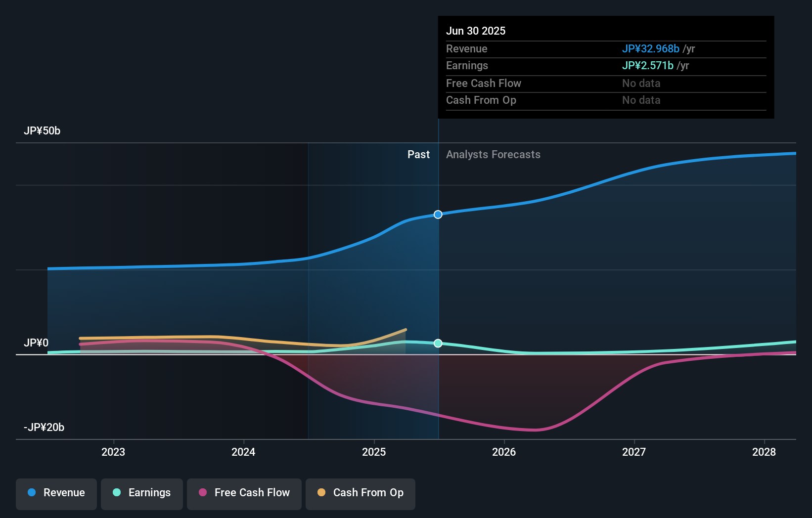Toggle the Cash From Op series visibility
This screenshot has width=812, height=518.
coord(360,493)
